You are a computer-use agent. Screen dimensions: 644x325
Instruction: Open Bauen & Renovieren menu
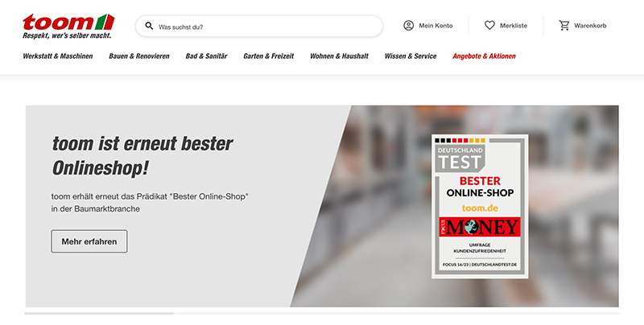point(139,56)
